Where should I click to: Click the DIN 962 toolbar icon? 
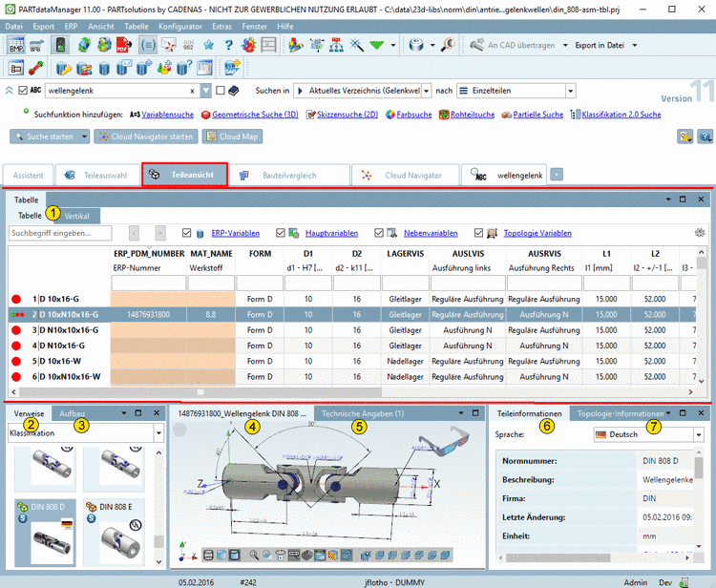click(x=188, y=45)
